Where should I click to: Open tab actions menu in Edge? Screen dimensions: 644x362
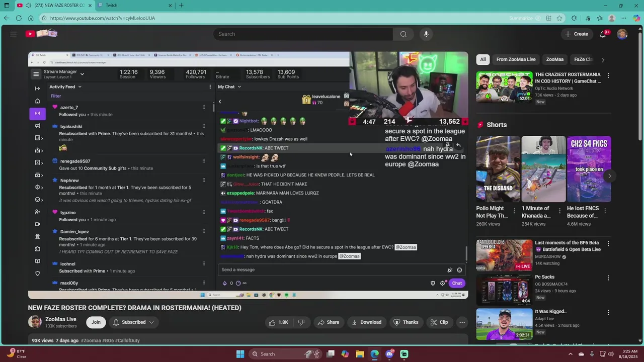click(x=7, y=6)
